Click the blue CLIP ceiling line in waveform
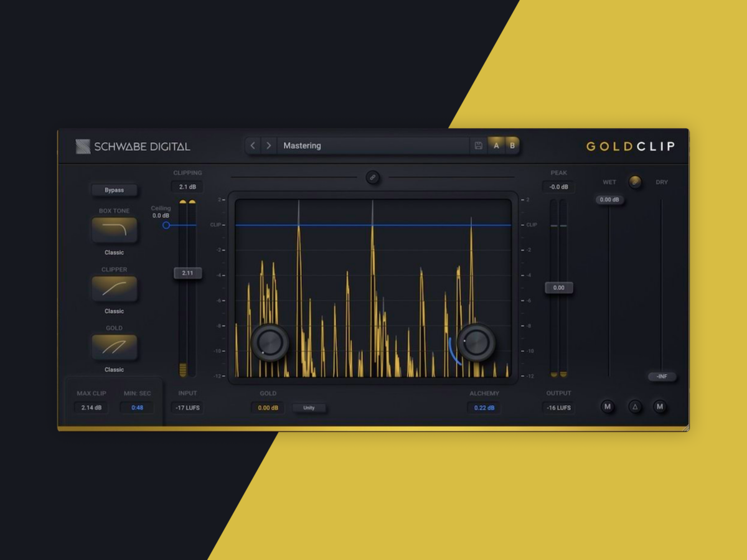 coord(374,225)
